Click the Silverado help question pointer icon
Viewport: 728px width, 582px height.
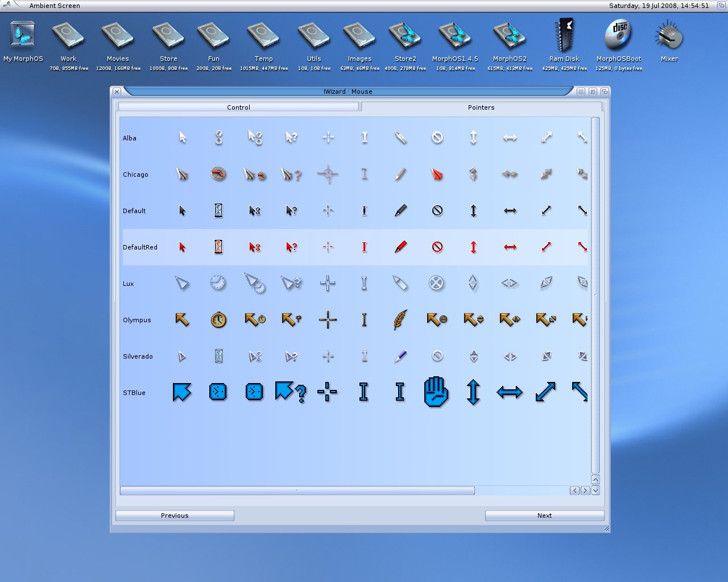pyautogui.click(x=291, y=356)
